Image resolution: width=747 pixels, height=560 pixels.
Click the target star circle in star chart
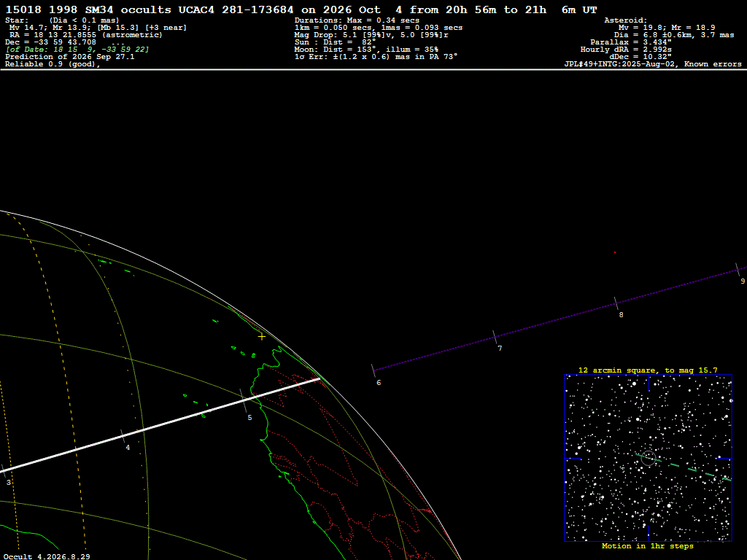coord(649,458)
